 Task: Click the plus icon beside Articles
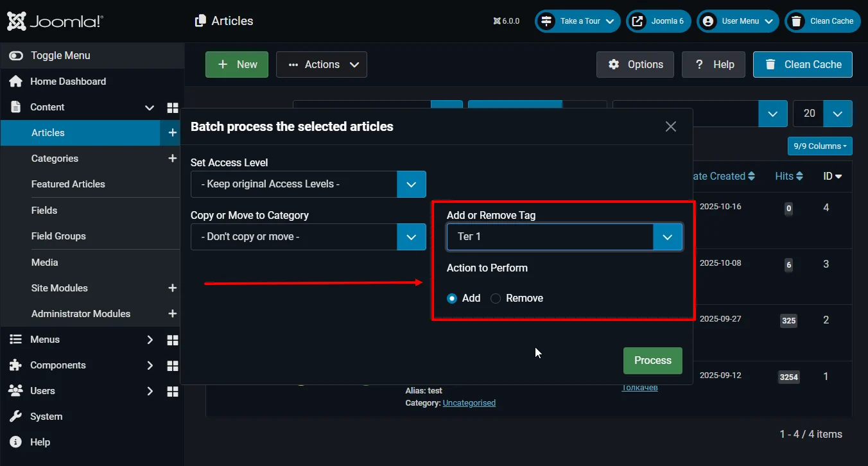[172, 133]
